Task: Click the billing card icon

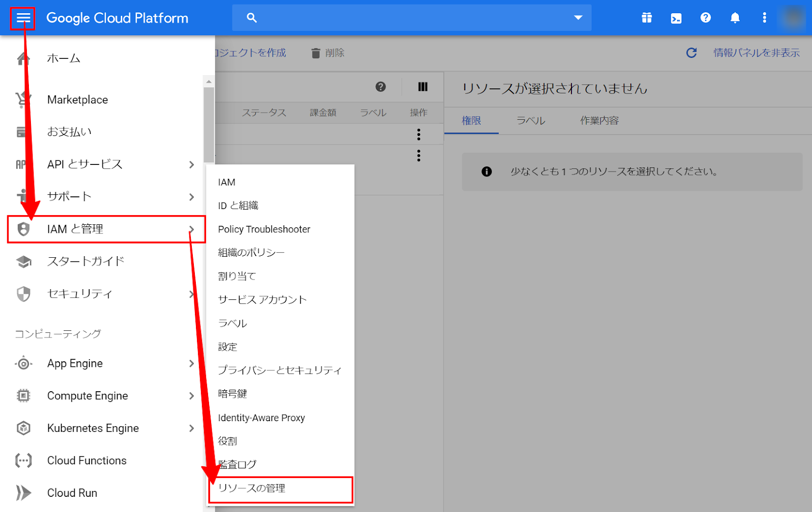Action: tap(21, 132)
